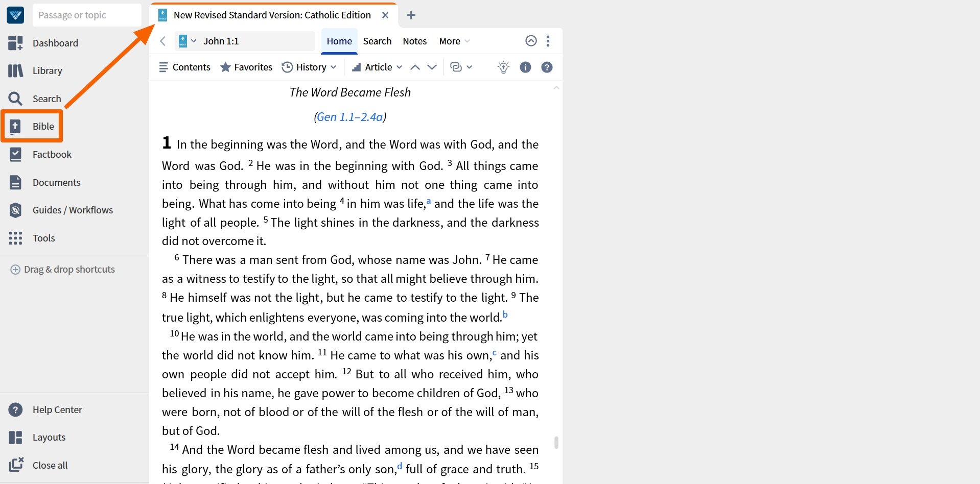
Task: Close the NRSV Catholic Edition tab
Action: [385, 15]
